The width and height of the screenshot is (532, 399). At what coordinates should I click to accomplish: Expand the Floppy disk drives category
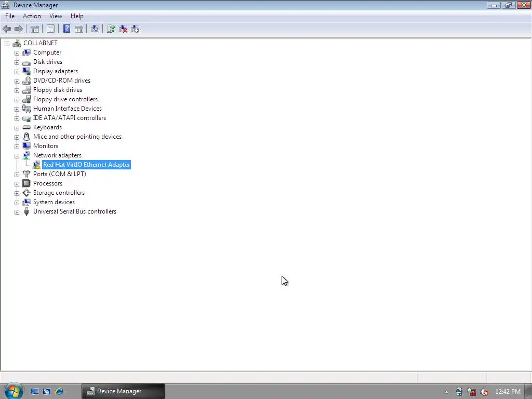coord(17,90)
